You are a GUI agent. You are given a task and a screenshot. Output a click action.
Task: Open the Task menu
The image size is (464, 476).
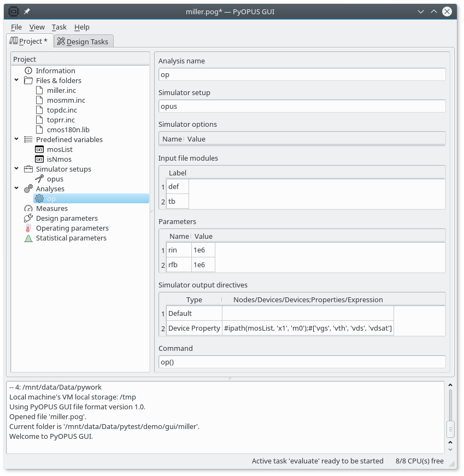(x=59, y=27)
